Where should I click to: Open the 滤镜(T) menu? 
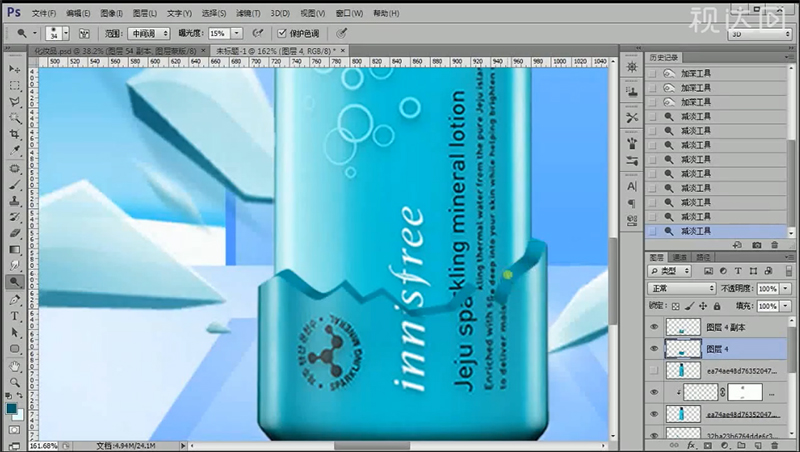pyautogui.click(x=248, y=13)
